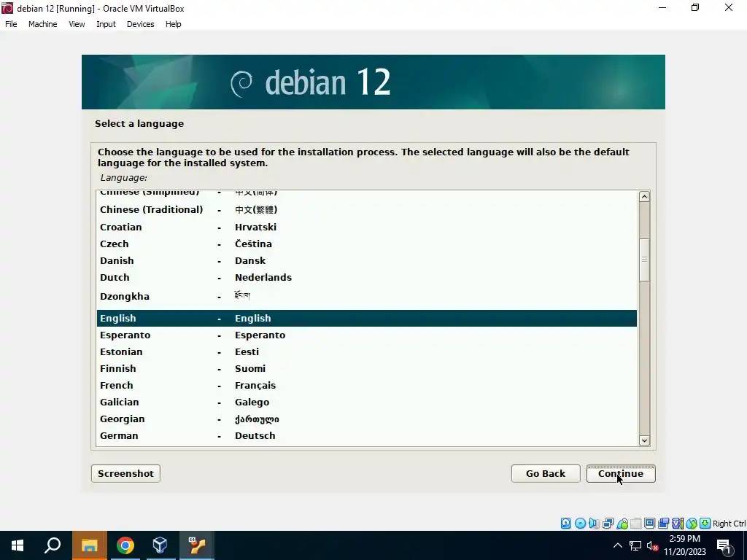Open the Windows notification center

click(x=724, y=546)
